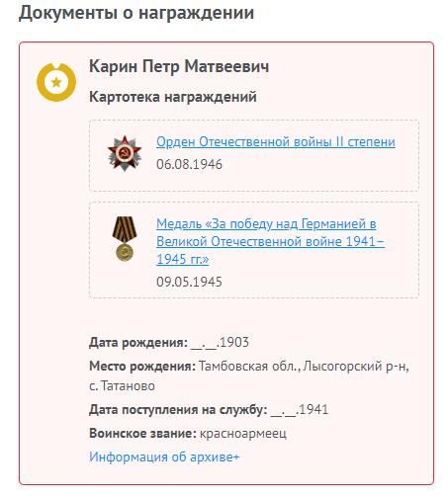Click the Дата поступления на службу label
The width and height of the screenshot is (448, 498).
(x=178, y=410)
